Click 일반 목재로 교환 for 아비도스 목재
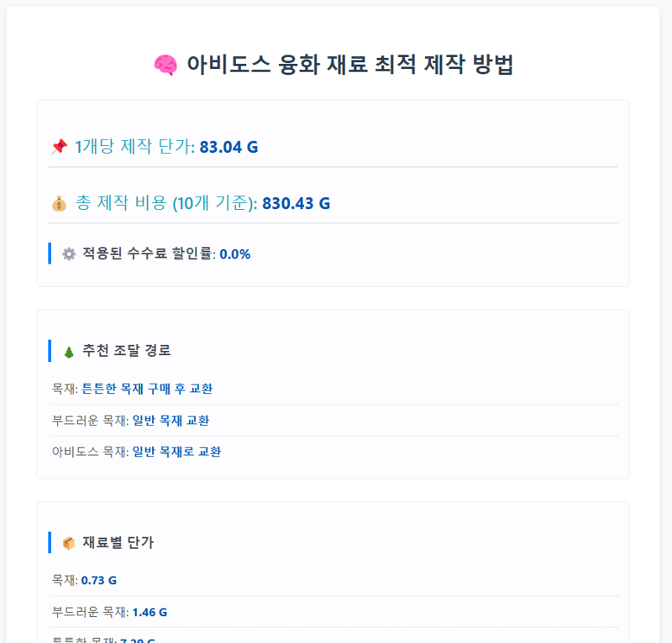The image size is (672, 643). tap(176, 452)
